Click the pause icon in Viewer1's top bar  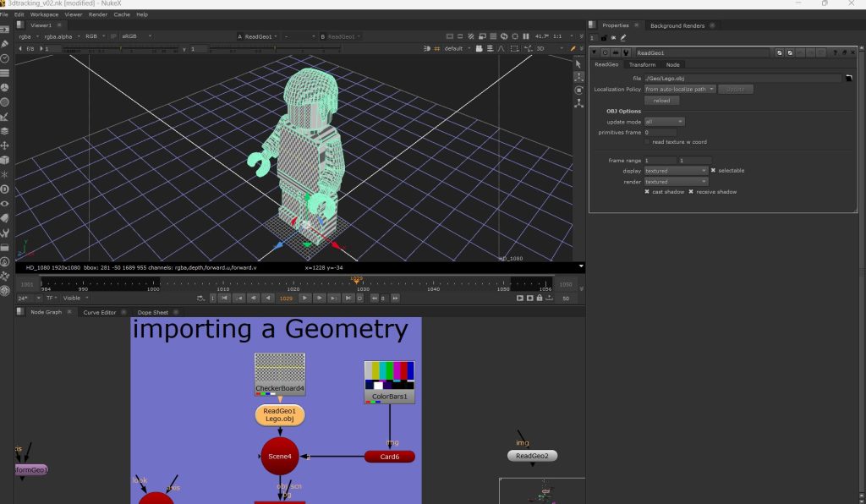(526, 36)
